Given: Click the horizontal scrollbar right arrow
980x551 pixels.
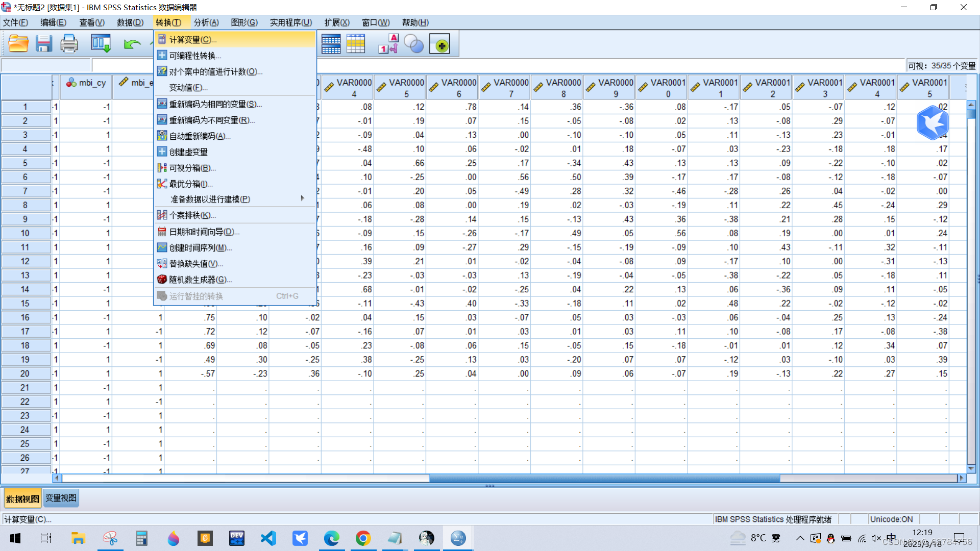Looking at the screenshot, I should click(x=962, y=478).
